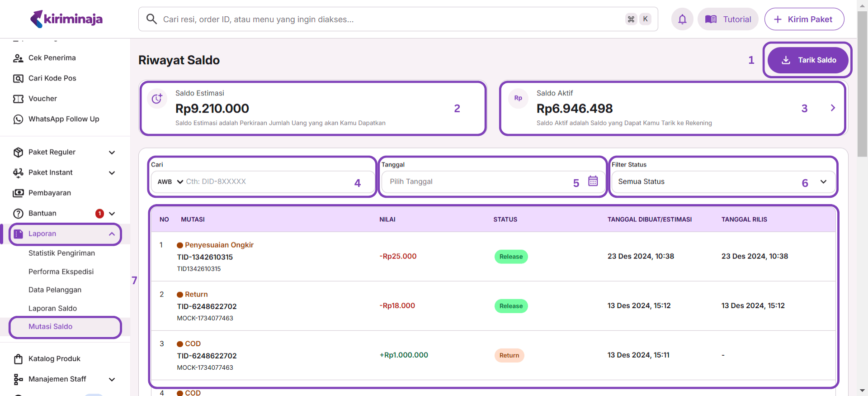Open Saldo Aktif details arrow

(833, 108)
